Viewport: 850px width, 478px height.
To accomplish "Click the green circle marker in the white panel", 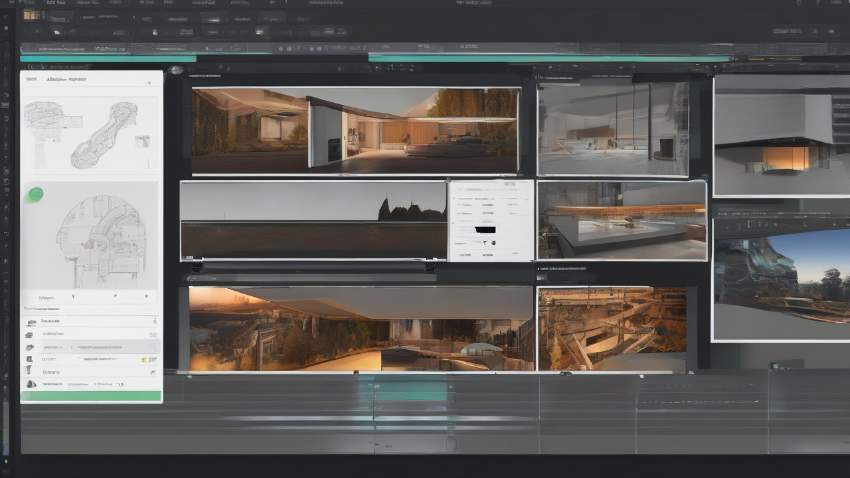I will (x=36, y=194).
